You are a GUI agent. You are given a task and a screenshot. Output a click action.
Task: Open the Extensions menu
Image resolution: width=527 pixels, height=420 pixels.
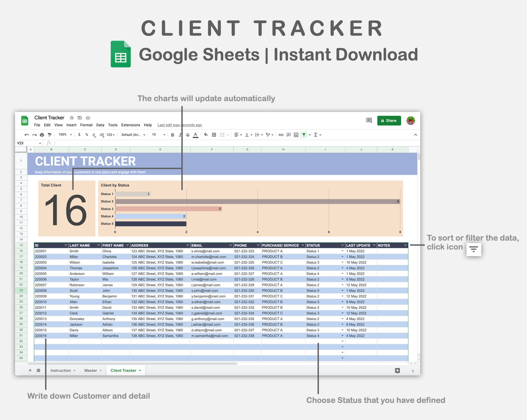coord(131,125)
